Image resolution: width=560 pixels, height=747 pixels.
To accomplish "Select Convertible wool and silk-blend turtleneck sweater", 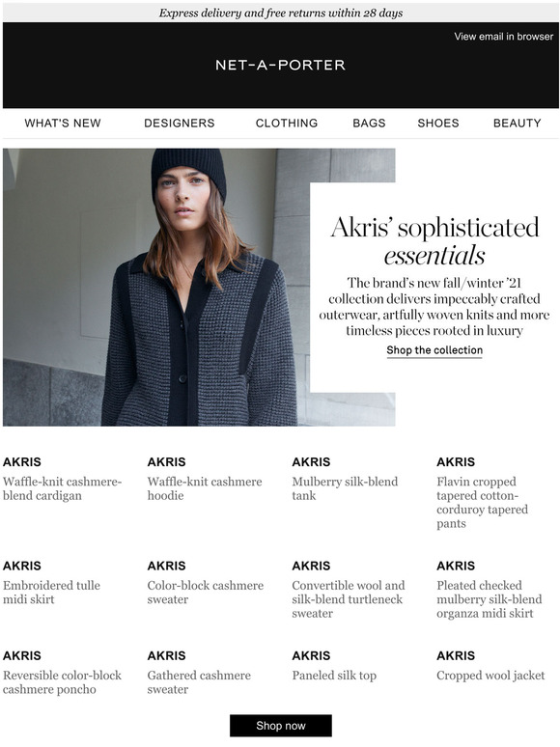I will click(x=349, y=599).
